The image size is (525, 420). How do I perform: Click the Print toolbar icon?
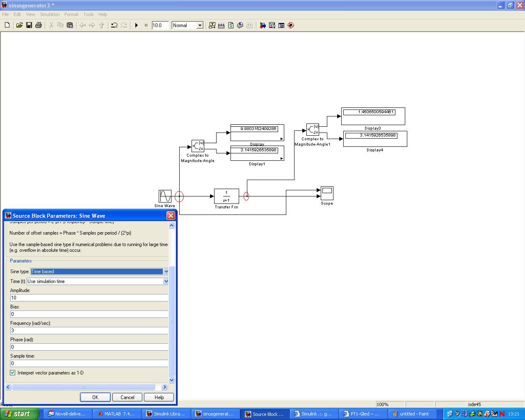[x=39, y=25]
